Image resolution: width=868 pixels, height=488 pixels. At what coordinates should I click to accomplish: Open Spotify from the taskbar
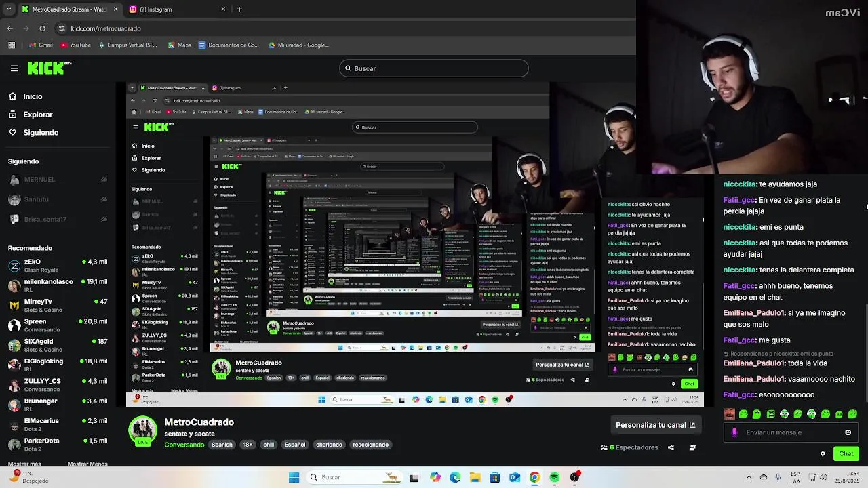[x=555, y=477]
